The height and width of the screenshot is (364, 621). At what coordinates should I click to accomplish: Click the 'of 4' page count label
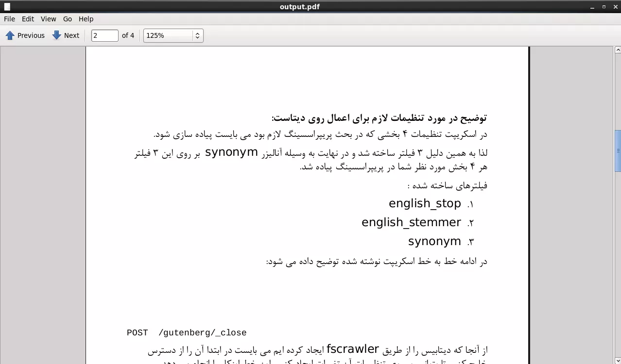(x=128, y=35)
